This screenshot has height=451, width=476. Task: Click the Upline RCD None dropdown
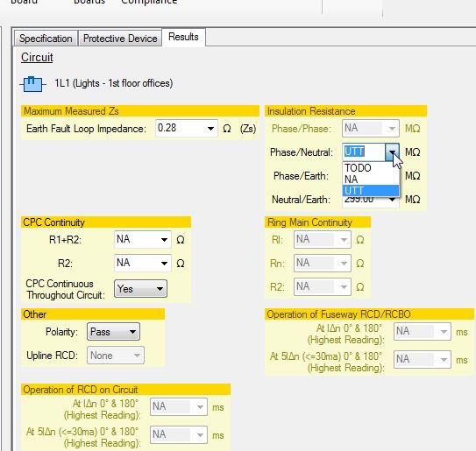coord(116,356)
